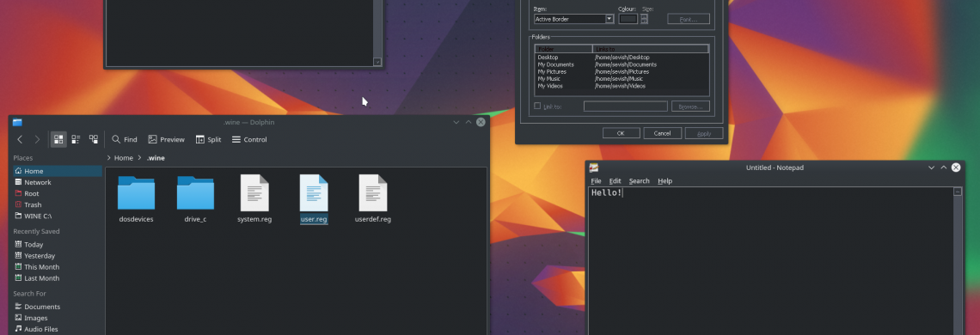
Task: Click the Colour swatch button
Action: pyautogui.click(x=628, y=19)
